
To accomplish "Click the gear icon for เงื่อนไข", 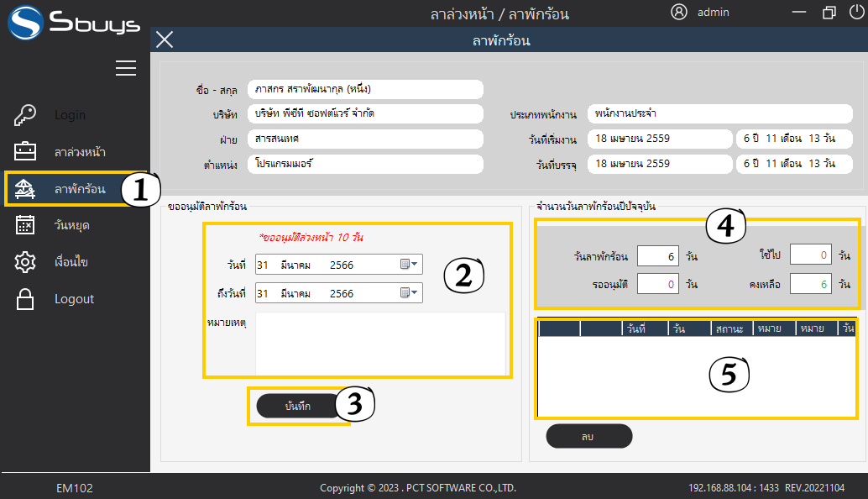I will click(25, 262).
